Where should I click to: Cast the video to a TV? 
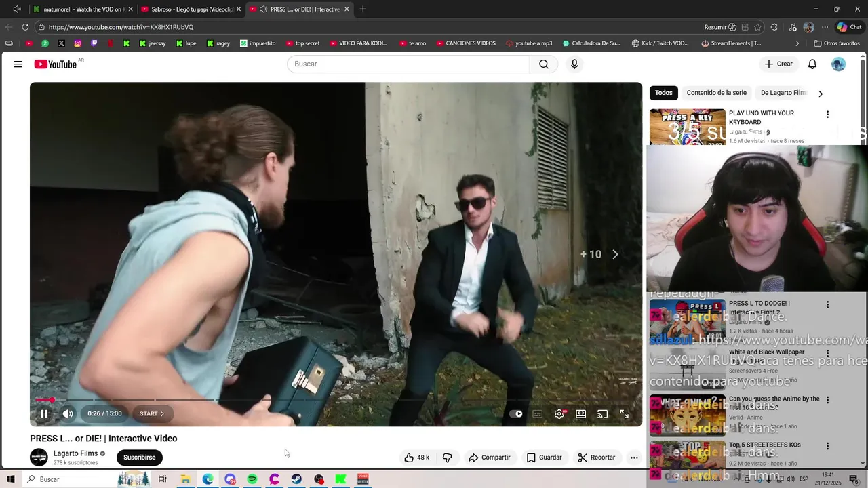coord(602,413)
